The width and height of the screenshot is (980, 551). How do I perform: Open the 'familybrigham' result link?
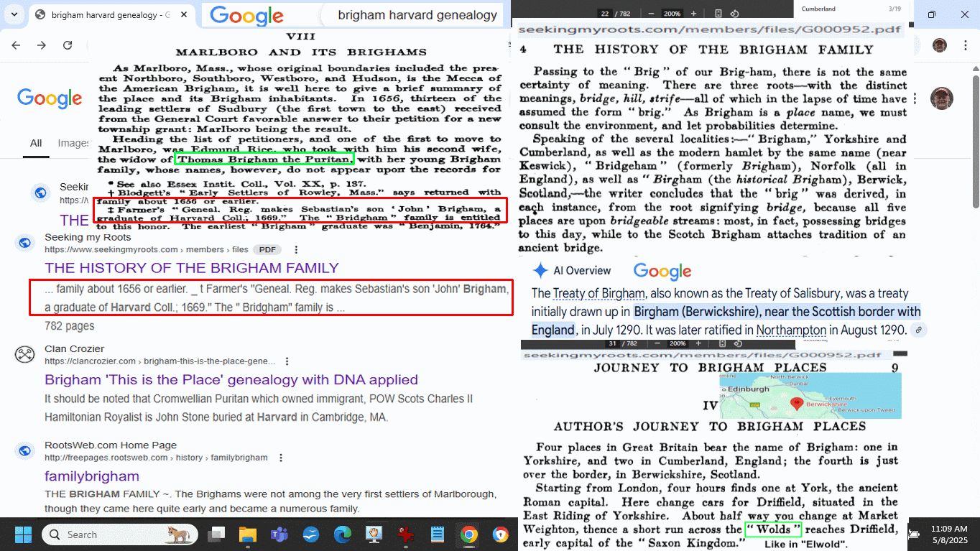click(92, 476)
